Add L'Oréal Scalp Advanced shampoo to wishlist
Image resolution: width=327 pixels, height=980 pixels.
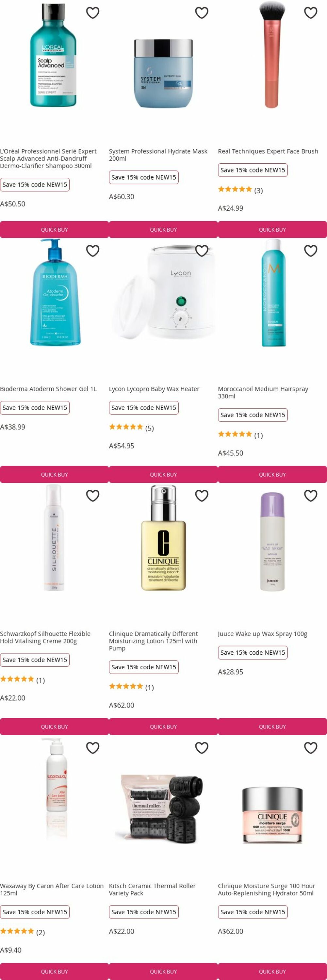click(x=93, y=13)
